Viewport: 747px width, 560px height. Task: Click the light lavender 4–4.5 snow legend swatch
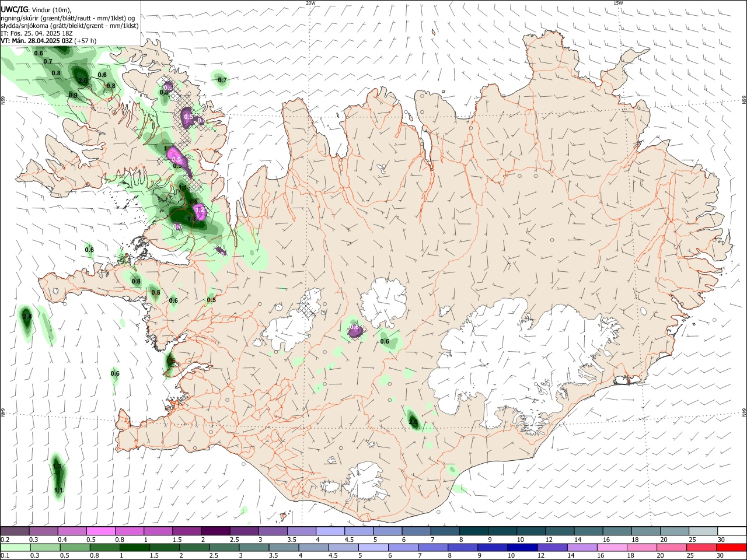point(330,531)
